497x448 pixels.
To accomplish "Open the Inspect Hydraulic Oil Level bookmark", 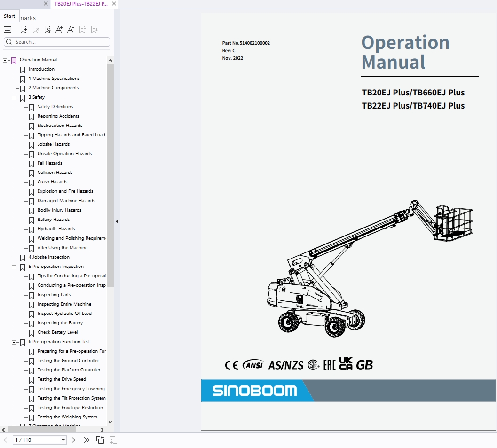I will [65, 314].
